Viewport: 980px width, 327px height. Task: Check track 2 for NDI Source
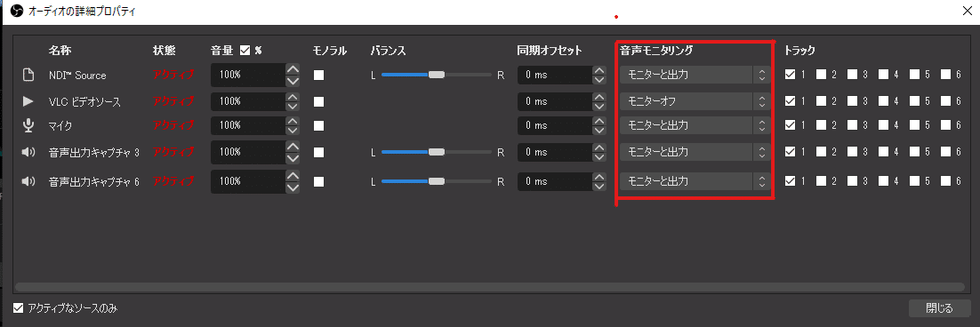[x=821, y=75]
